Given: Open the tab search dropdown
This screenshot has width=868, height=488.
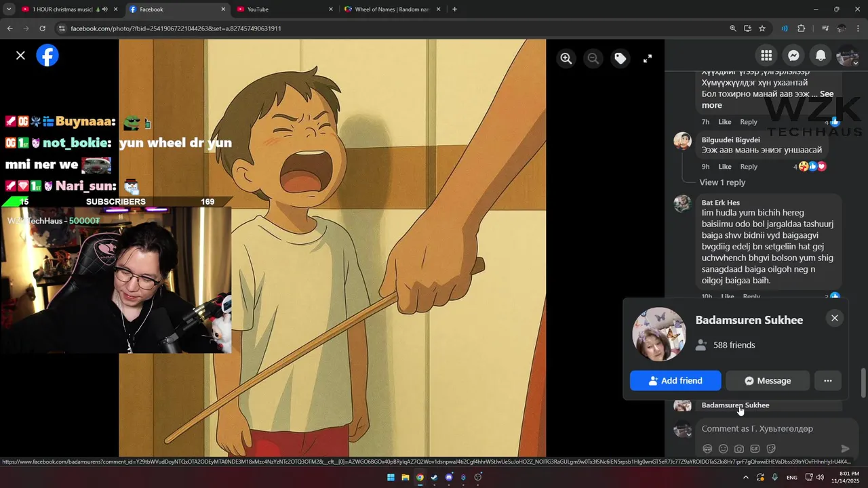Looking at the screenshot, I should 8,9.
